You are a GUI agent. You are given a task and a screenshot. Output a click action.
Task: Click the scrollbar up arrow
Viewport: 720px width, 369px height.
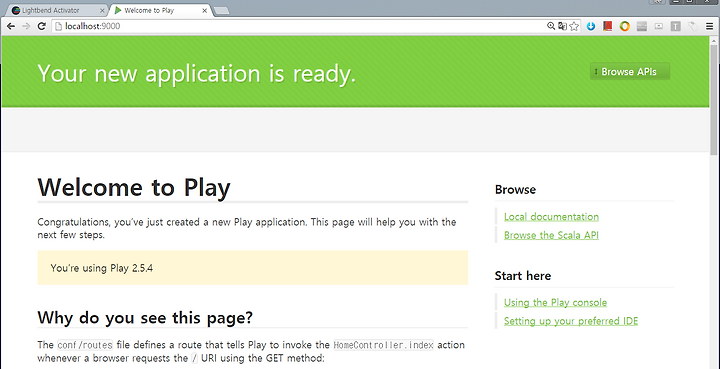tap(714, 40)
